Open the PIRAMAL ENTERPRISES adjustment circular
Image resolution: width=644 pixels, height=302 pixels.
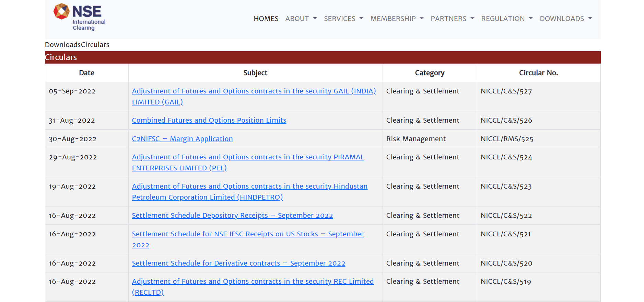(248, 163)
